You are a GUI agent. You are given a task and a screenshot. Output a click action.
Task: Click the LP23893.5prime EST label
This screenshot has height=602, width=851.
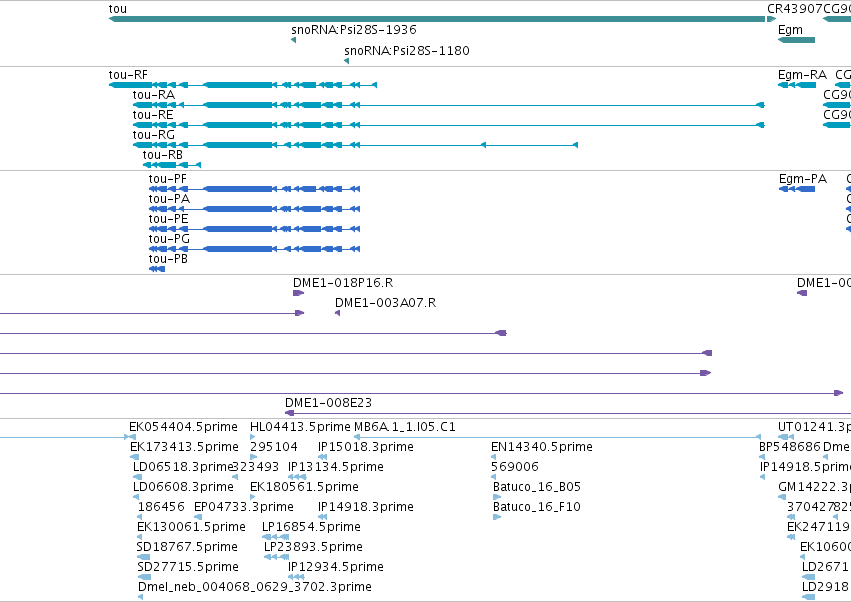[x=313, y=547]
